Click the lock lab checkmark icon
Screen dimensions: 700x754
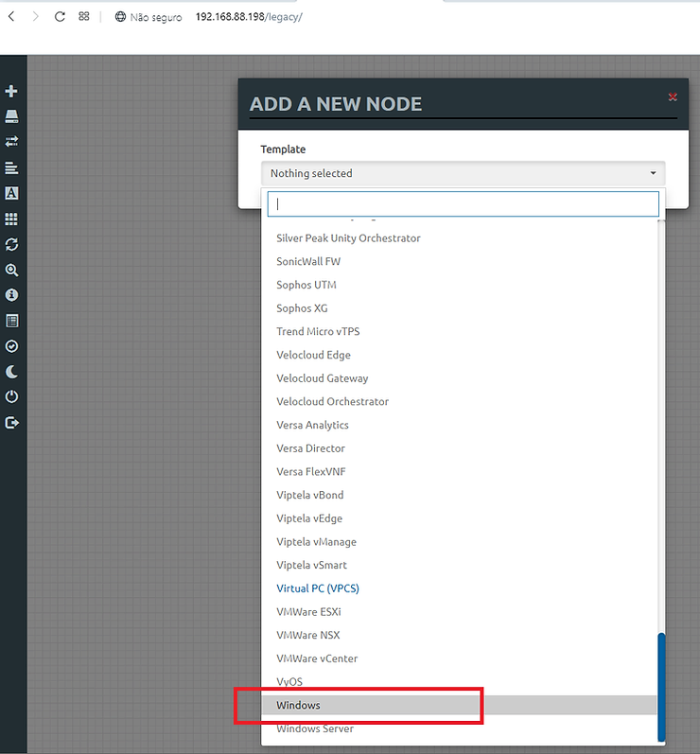click(11, 346)
